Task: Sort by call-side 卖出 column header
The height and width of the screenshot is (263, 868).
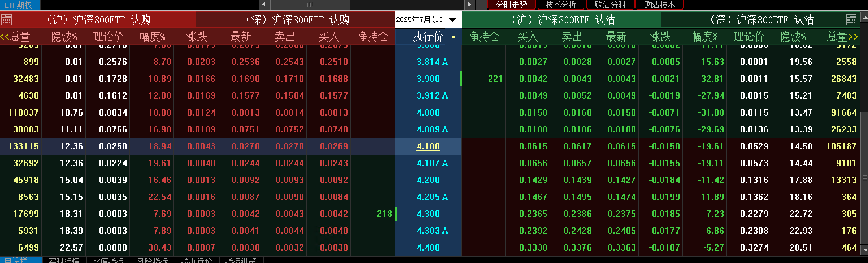Action: pos(285,37)
